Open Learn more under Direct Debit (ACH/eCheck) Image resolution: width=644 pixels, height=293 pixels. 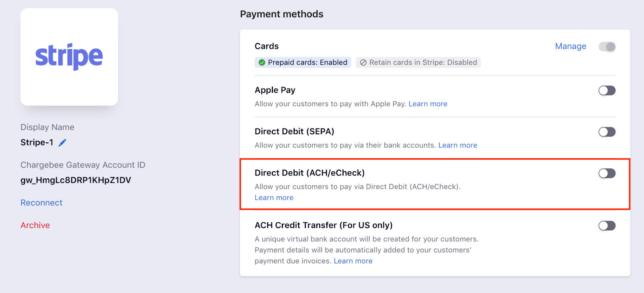274,197
